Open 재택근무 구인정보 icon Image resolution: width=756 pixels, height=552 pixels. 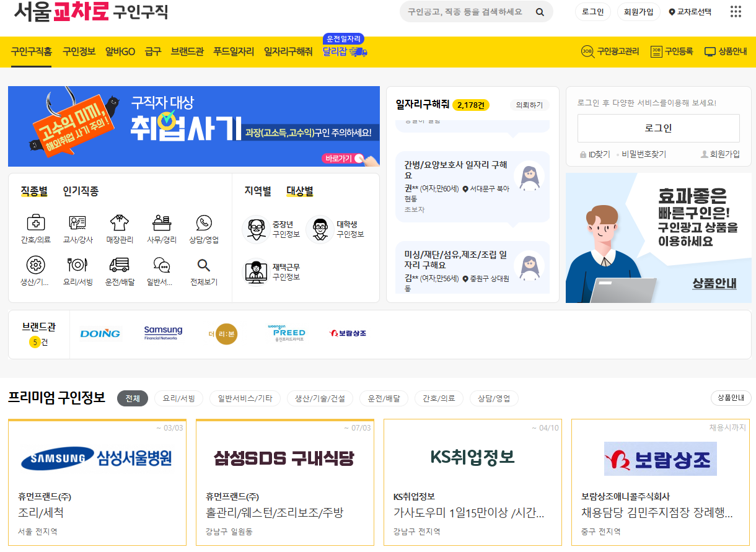(255, 271)
